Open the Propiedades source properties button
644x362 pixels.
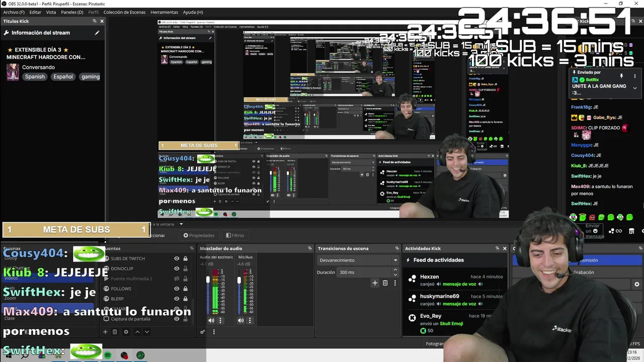(199, 235)
